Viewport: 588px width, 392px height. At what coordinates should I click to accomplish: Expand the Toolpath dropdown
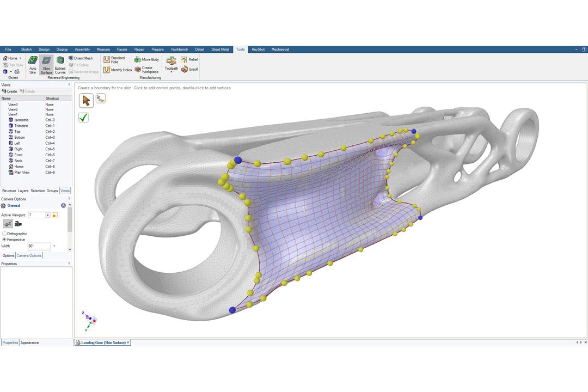click(x=171, y=72)
